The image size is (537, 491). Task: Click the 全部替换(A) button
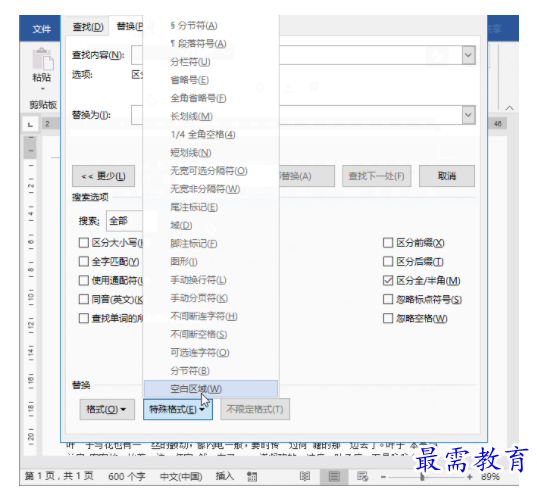(307, 176)
